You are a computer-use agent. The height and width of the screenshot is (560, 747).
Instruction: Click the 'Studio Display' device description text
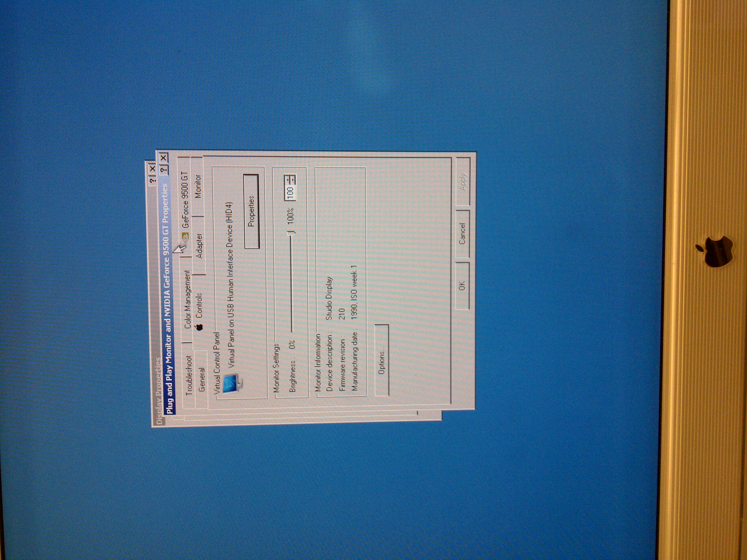[329, 298]
